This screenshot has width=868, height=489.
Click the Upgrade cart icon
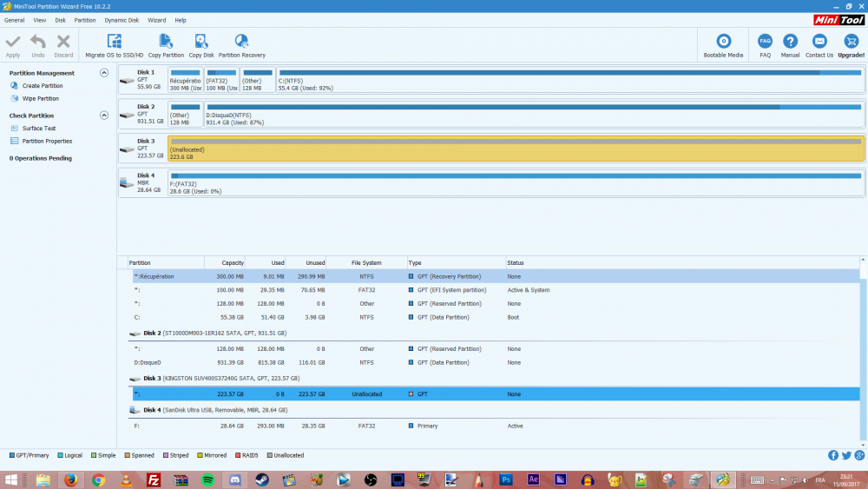[x=851, y=42]
